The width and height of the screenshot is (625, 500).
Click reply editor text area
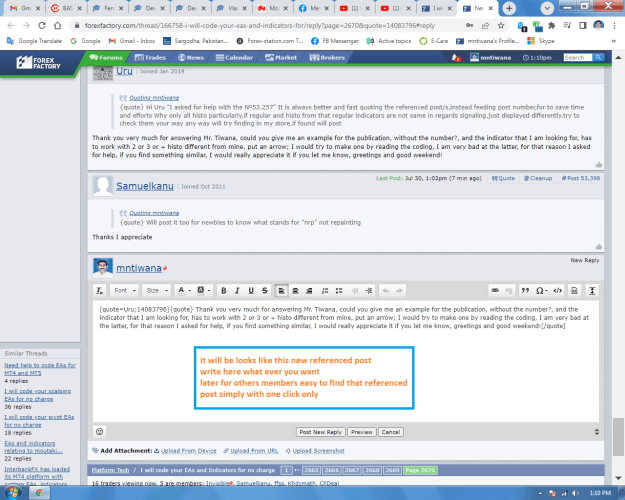pos(346,361)
